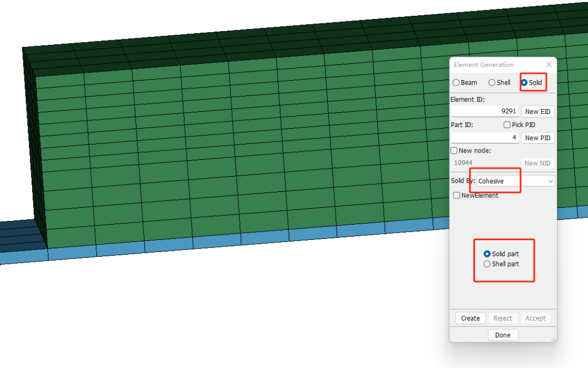588x368 pixels.
Task: Open the Solid By Cohesive dropdown
Action: 516,181
